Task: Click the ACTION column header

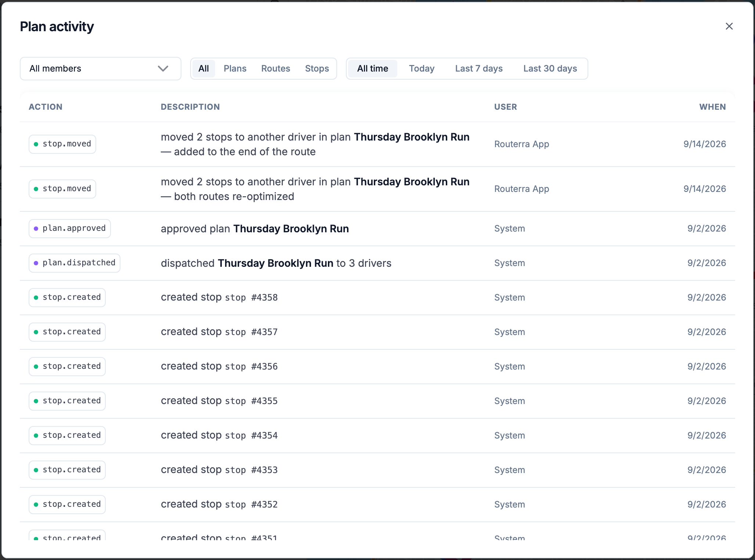Action: coord(46,107)
